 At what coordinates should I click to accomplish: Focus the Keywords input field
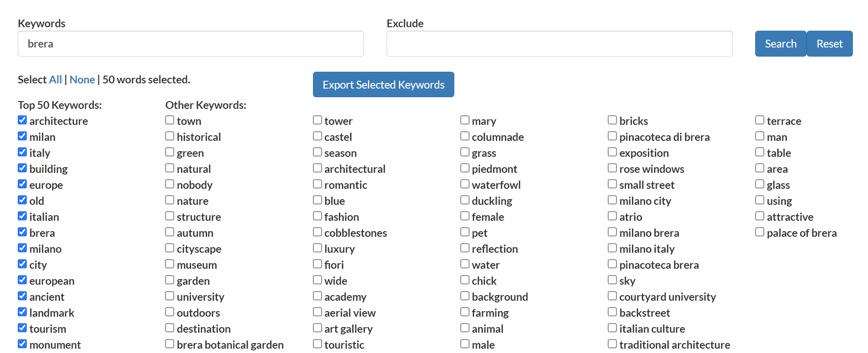click(191, 44)
